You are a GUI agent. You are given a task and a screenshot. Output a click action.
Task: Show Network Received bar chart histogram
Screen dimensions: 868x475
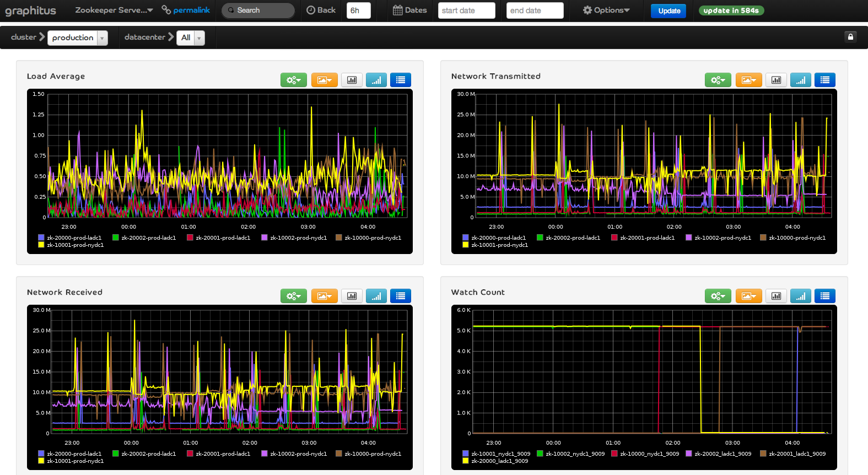(352, 296)
